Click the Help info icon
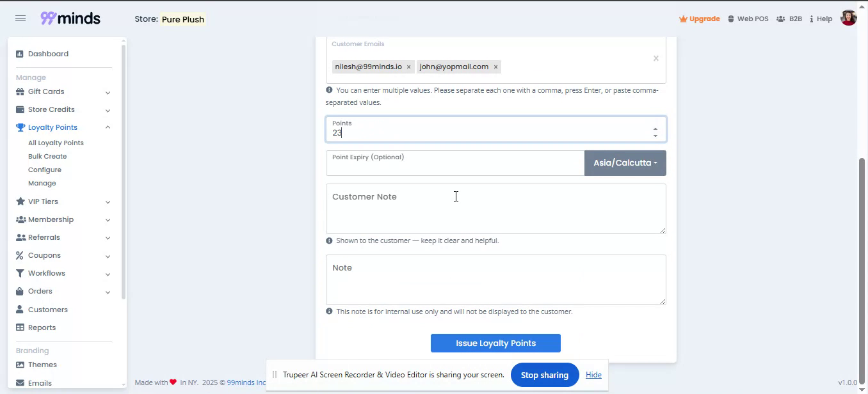The image size is (868, 394). pyautogui.click(x=811, y=19)
